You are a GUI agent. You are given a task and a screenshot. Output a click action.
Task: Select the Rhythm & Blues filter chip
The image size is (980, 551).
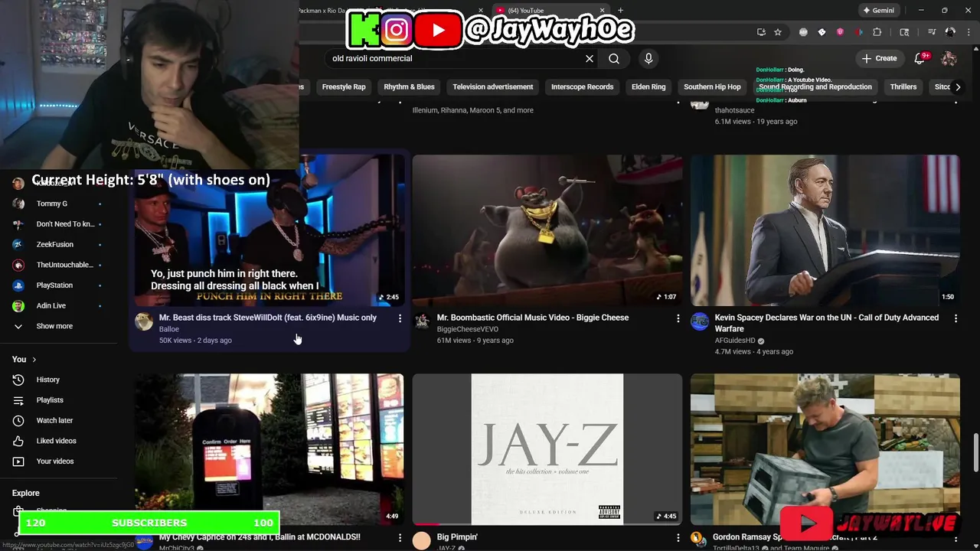point(409,87)
